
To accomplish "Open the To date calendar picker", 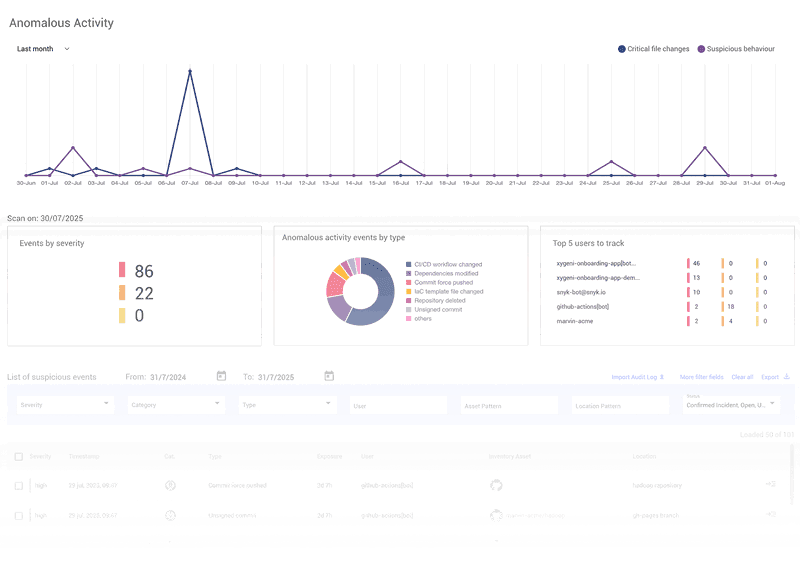I will (x=329, y=376).
